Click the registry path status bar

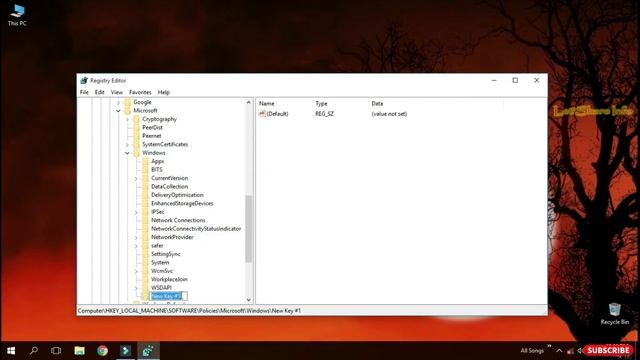(x=312, y=311)
